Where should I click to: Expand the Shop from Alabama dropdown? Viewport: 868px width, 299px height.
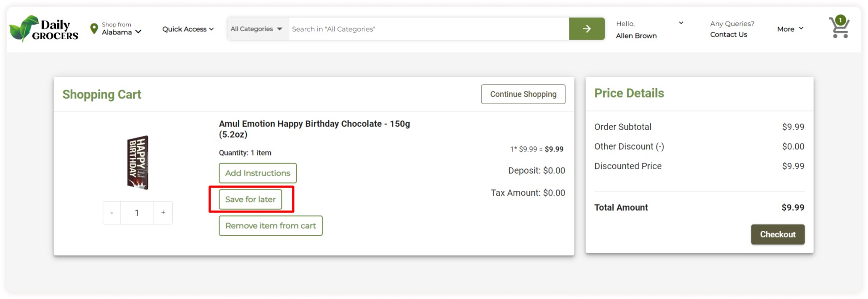(121, 29)
